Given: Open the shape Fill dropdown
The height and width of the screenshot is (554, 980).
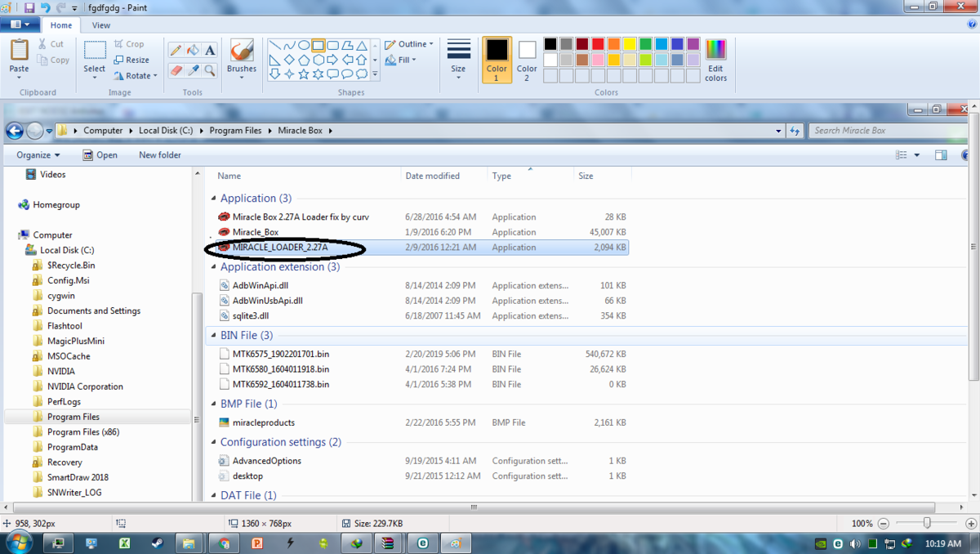Looking at the screenshot, I should [401, 60].
